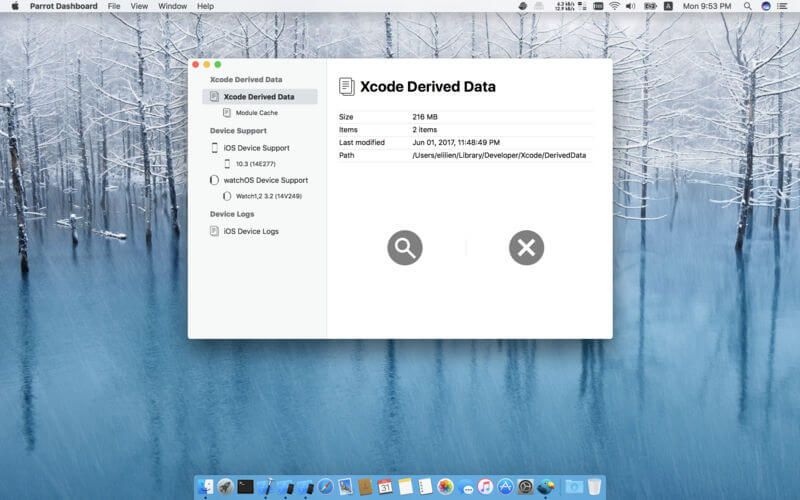
Task: Open iTunes from the dock
Action: tap(485, 486)
